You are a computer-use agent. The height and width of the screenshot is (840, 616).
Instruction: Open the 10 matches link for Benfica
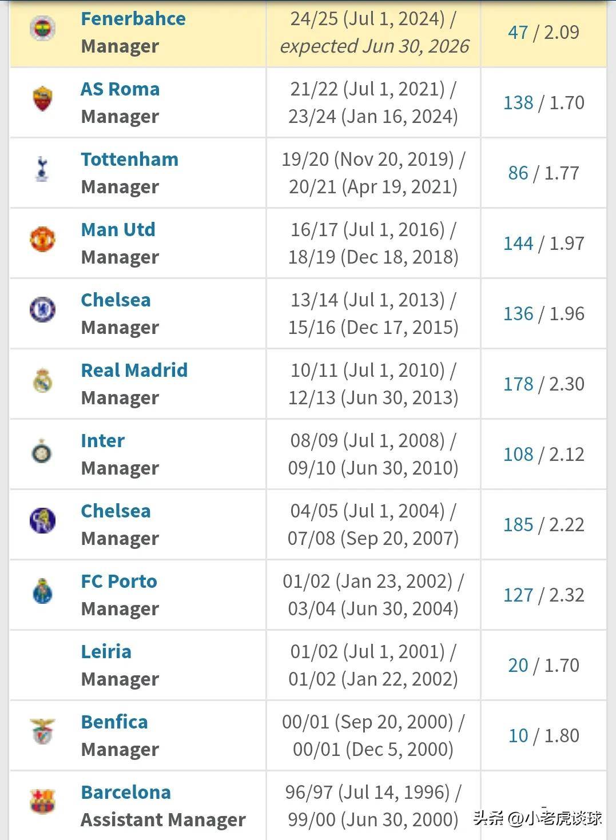(518, 736)
